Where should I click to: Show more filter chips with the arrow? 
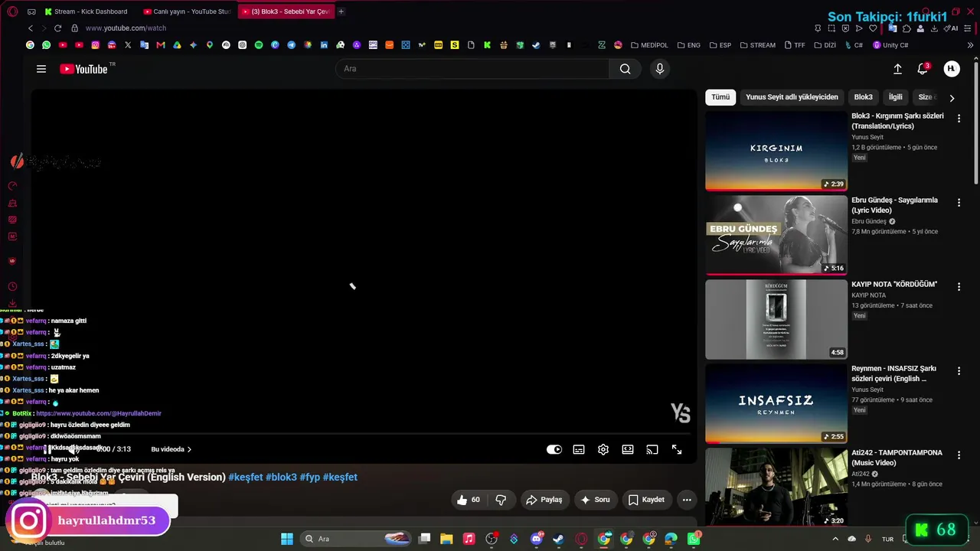(952, 98)
